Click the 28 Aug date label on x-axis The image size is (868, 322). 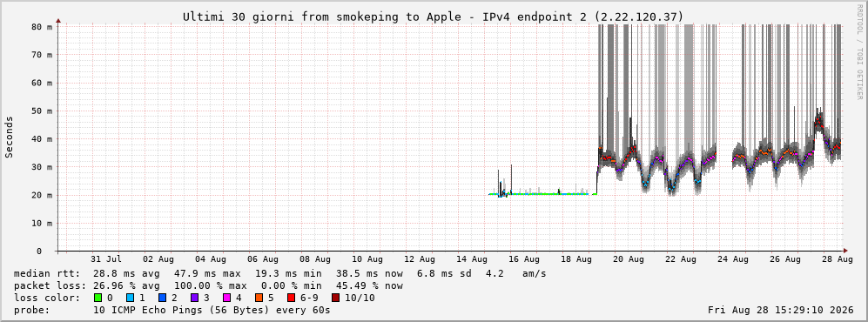[x=837, y=258]
